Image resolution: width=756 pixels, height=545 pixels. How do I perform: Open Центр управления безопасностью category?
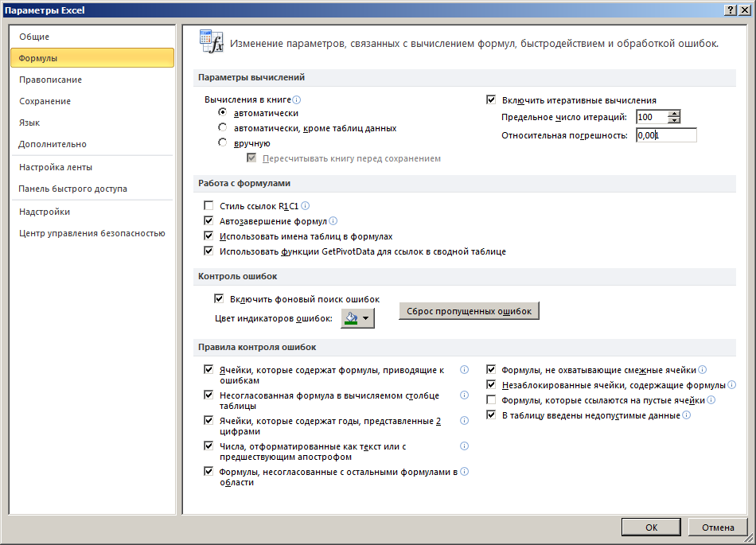point(92,233)
